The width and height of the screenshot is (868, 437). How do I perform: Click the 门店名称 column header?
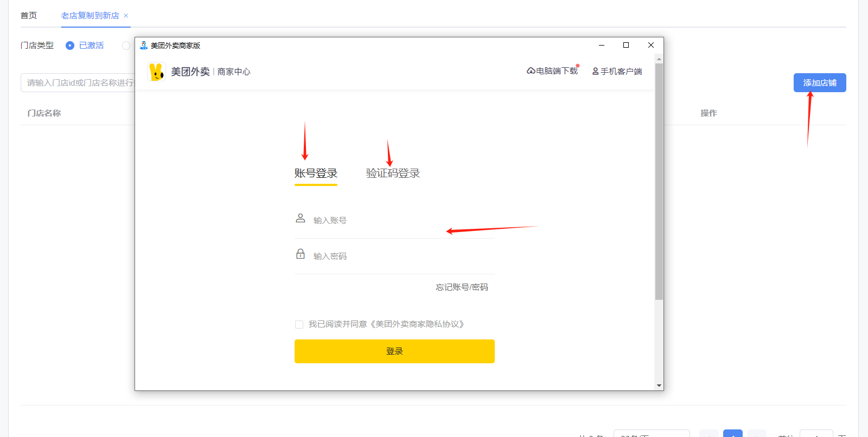point(44,113)
